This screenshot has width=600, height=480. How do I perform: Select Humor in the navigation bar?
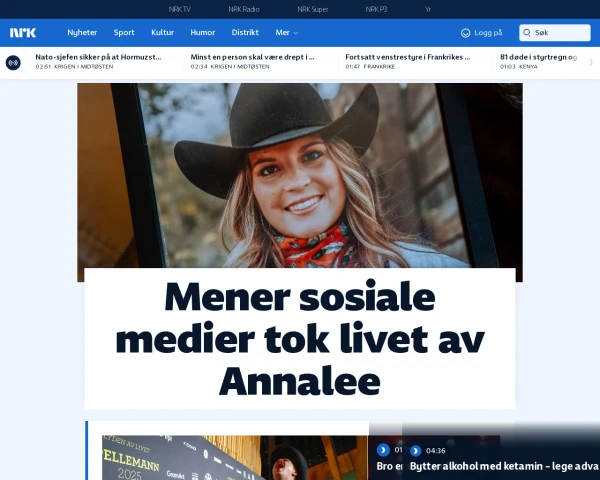tap(202, 32)
